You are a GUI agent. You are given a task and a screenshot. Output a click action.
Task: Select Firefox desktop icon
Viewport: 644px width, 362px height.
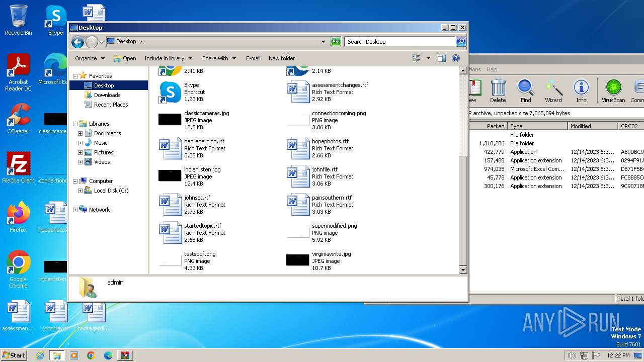pyautogui.click(x=18, y=217)
